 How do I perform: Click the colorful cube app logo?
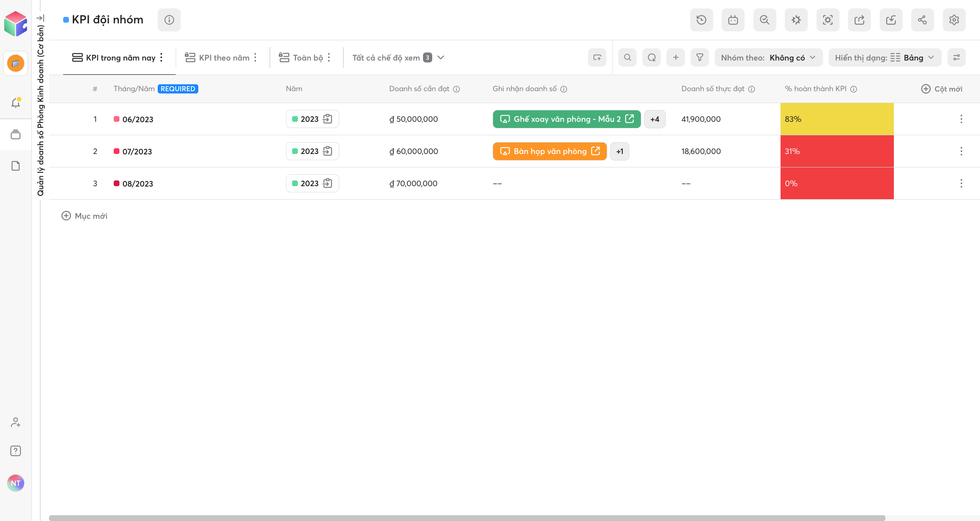16,24
